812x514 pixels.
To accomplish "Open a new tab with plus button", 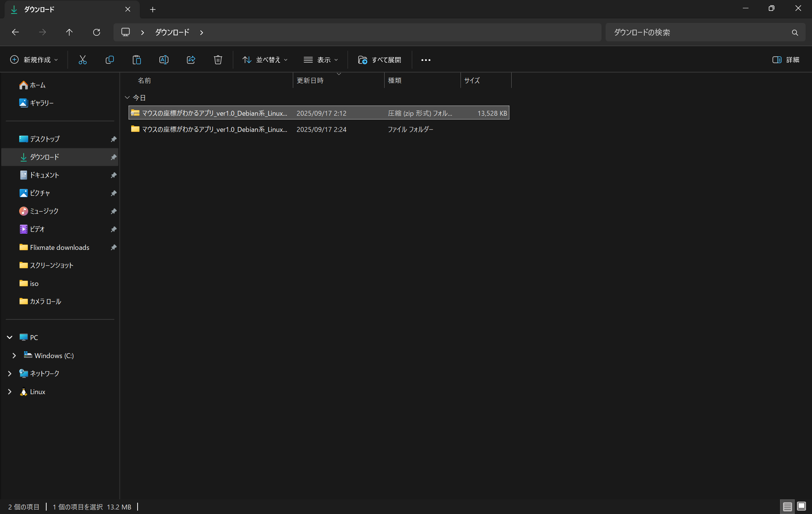I will 153,9.
